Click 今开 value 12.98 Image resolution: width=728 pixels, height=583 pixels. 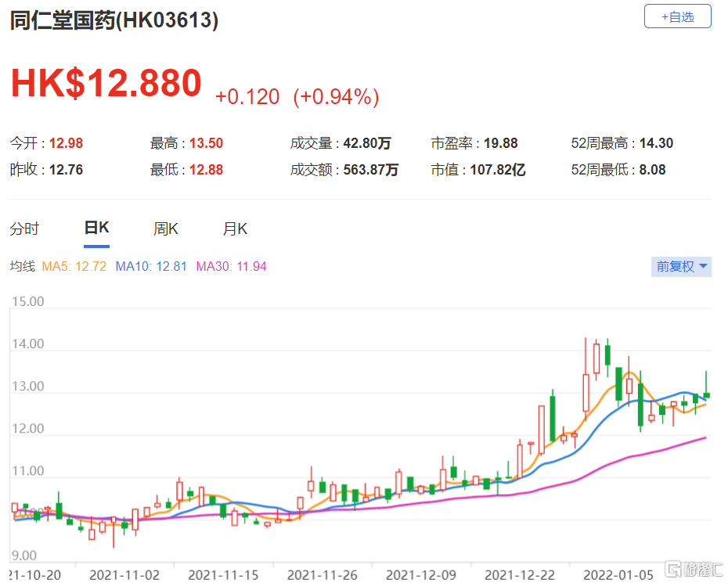66,143
